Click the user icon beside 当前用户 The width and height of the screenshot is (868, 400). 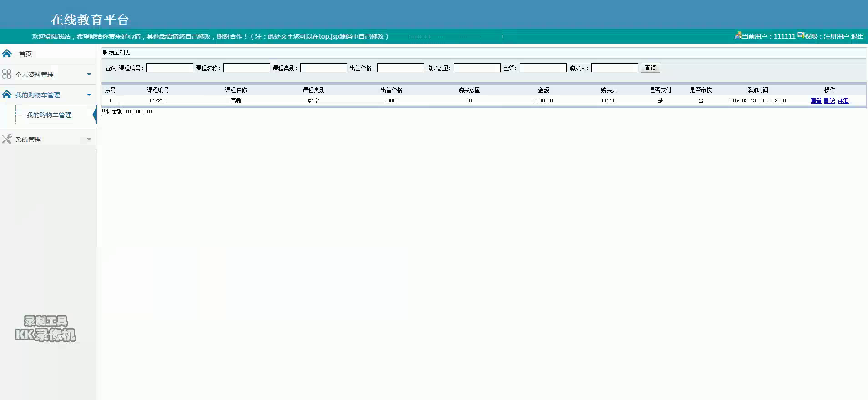tap(738, 35)
